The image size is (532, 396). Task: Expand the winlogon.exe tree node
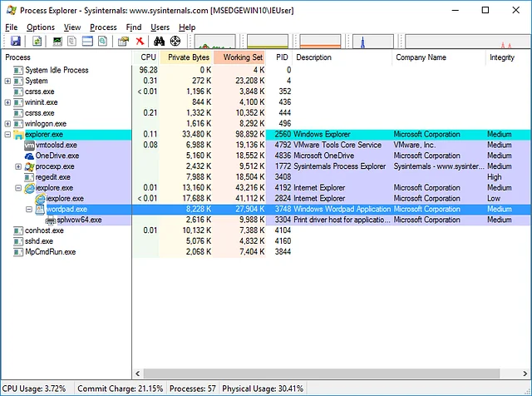[7, 123]
